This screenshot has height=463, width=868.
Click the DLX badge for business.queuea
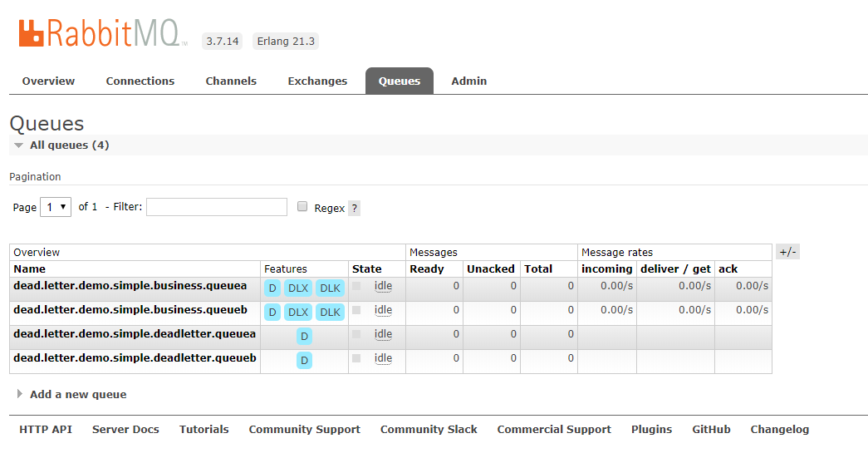[x=298, y=288]
